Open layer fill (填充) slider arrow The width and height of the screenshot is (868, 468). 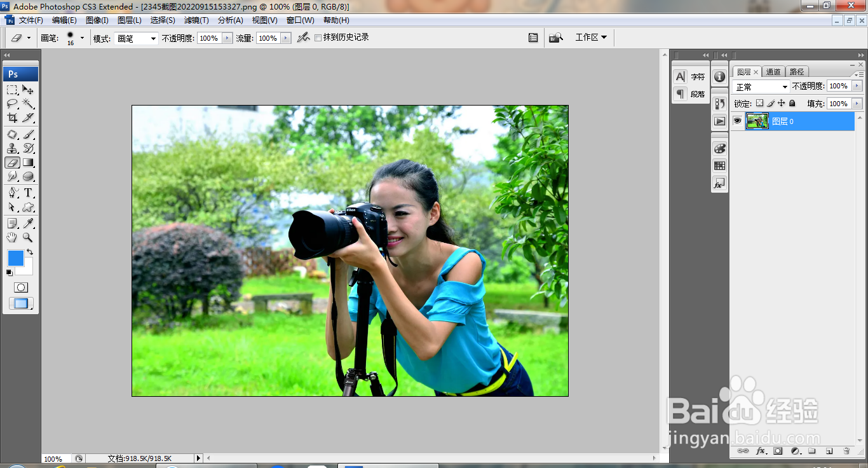[857, 104]
